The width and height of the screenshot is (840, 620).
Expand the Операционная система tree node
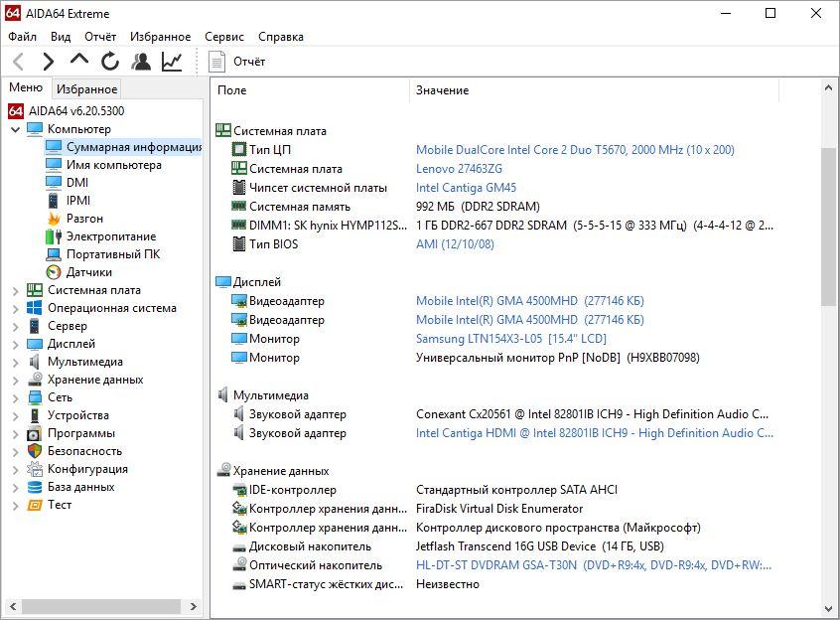tap(15, 308)
